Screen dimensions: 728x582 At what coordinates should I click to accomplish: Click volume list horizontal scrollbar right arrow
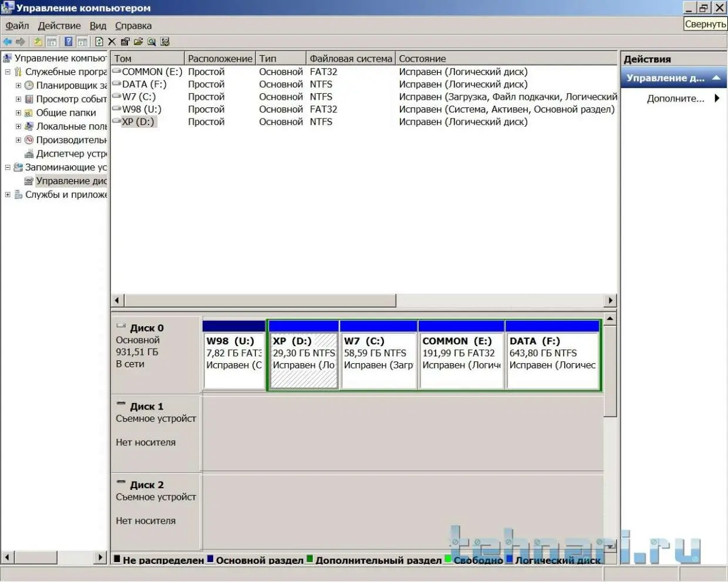[x=611, y=300]
